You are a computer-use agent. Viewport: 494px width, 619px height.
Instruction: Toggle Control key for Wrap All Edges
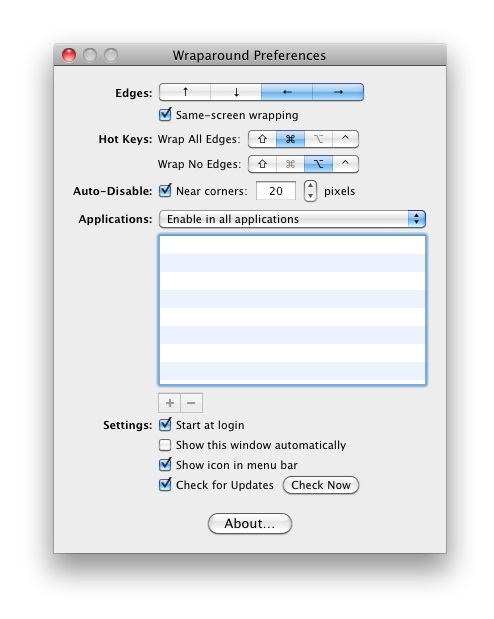pos(346,139)
